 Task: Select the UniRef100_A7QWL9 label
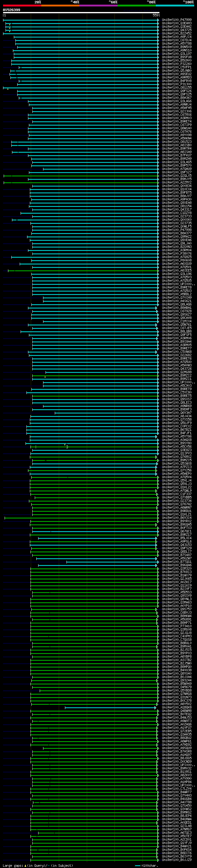[177, 491]
